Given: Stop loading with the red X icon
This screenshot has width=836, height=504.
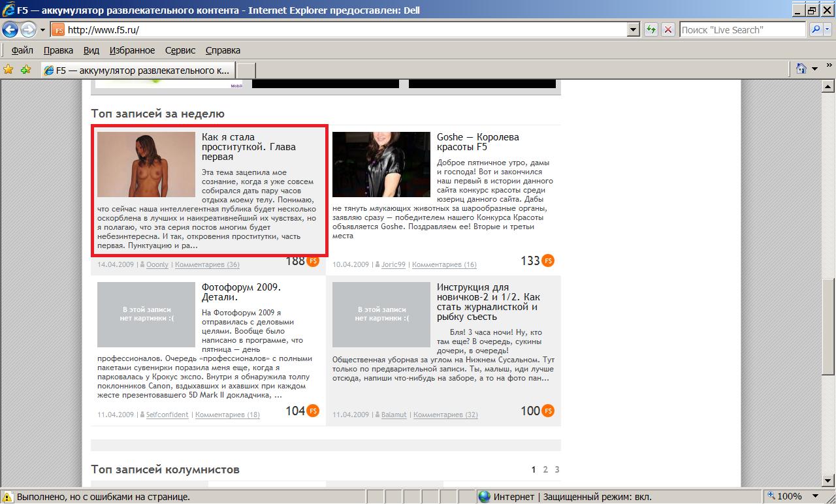Looking at the screenshot, I should tap(668, 29).
